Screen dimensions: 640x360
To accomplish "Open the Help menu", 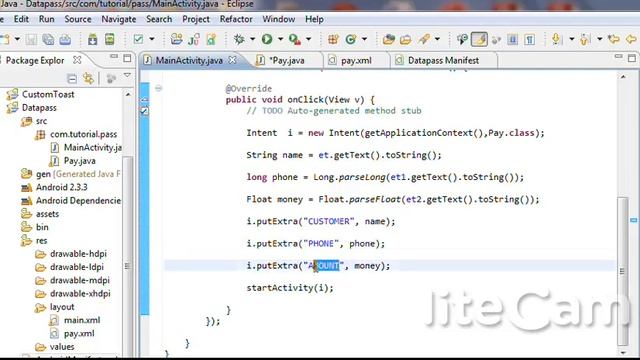I will [x=314, y=19].
